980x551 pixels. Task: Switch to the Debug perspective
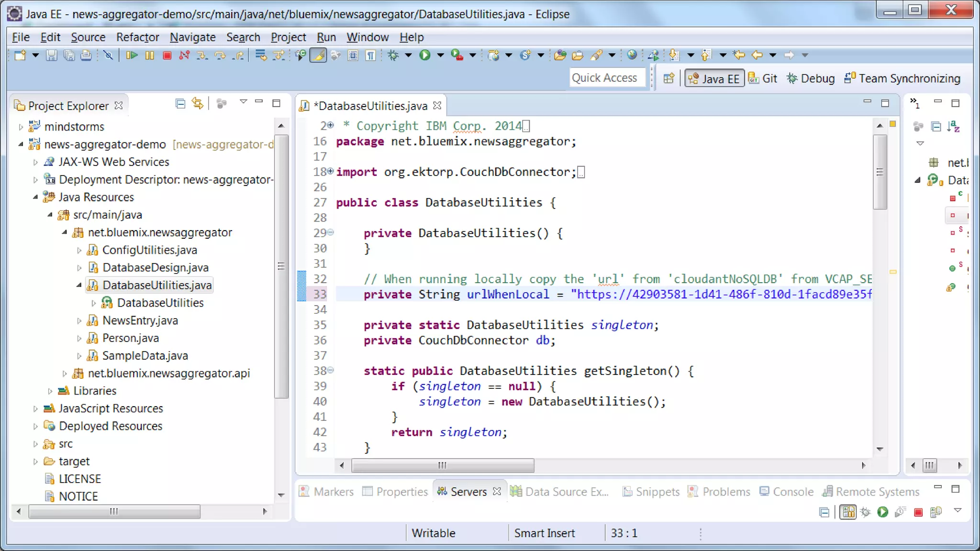point(811,78)
